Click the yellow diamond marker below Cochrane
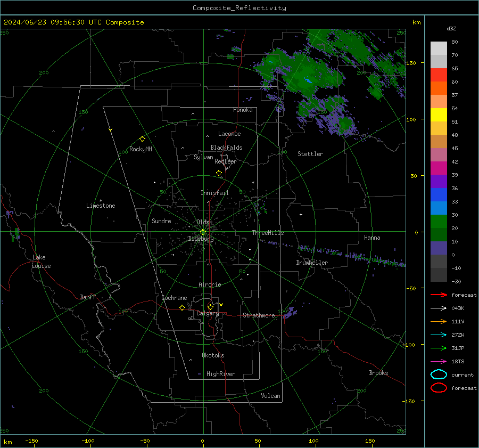479x448 pixels. (182, 307)
